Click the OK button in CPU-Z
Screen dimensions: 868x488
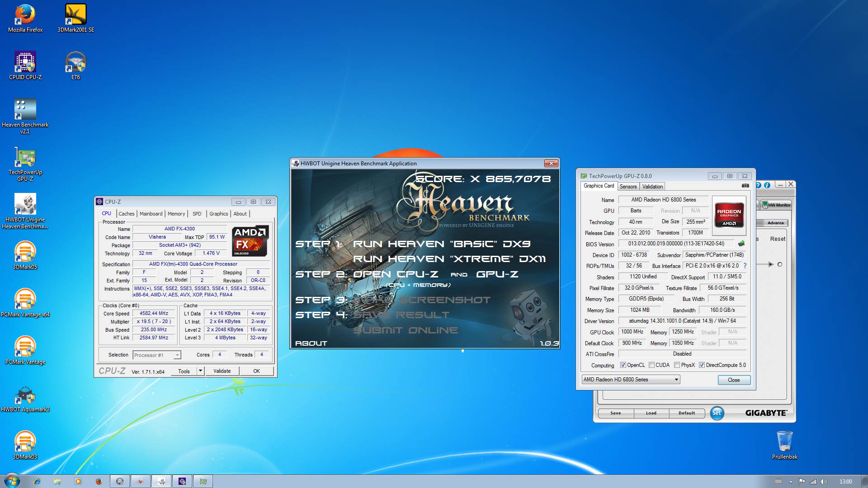(x=256, y=371)
